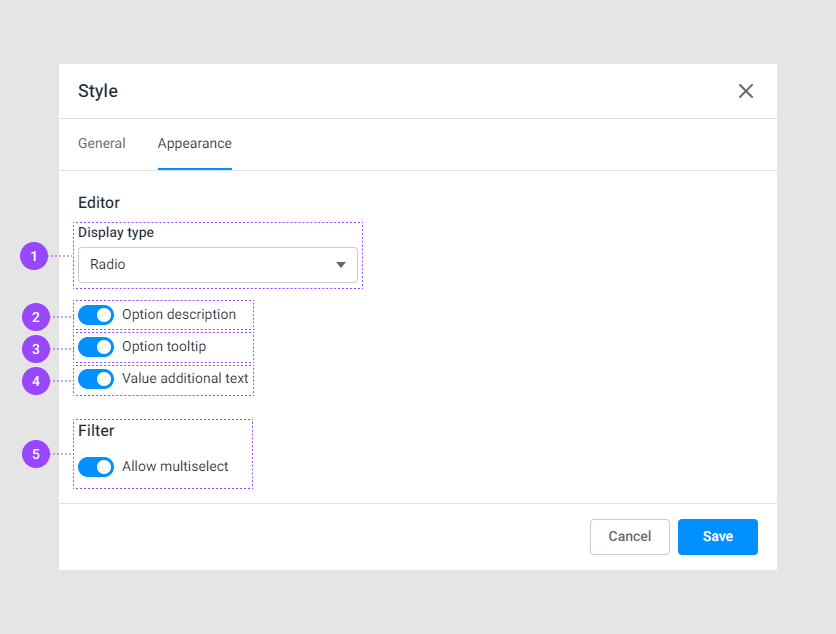Click the numbered marker 1 annotation
The width and height of the screenshot is (836, 634).
click(x=36, y=256)
